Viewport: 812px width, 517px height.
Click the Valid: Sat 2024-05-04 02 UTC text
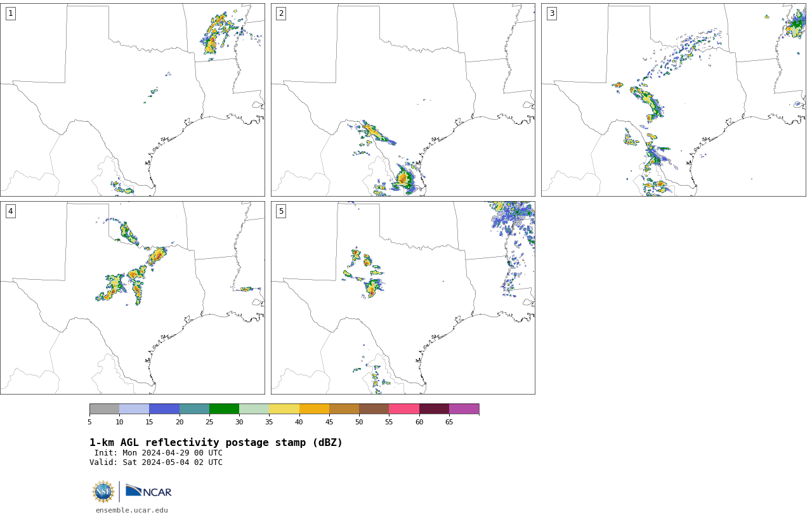[x=156, y=462]
